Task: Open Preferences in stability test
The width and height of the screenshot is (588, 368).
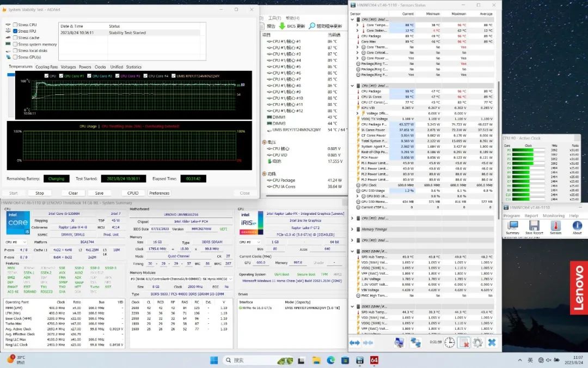Action: click(x=160, y=193)
